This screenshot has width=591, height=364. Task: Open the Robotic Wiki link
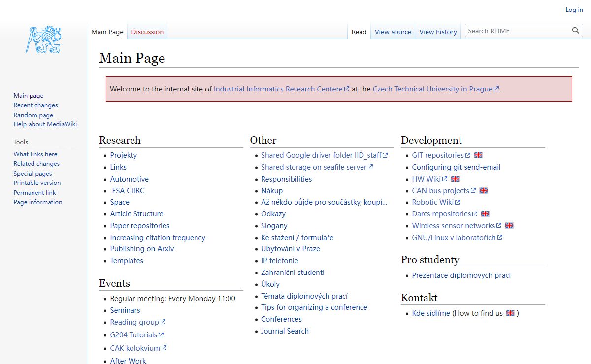tap(436, 202)
